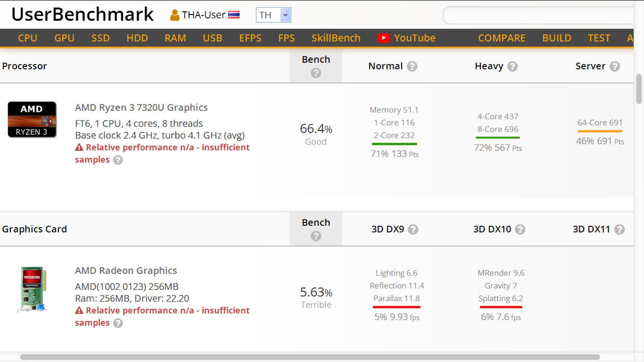Click the Radeon graphics card thumbnail

point(32,289)
